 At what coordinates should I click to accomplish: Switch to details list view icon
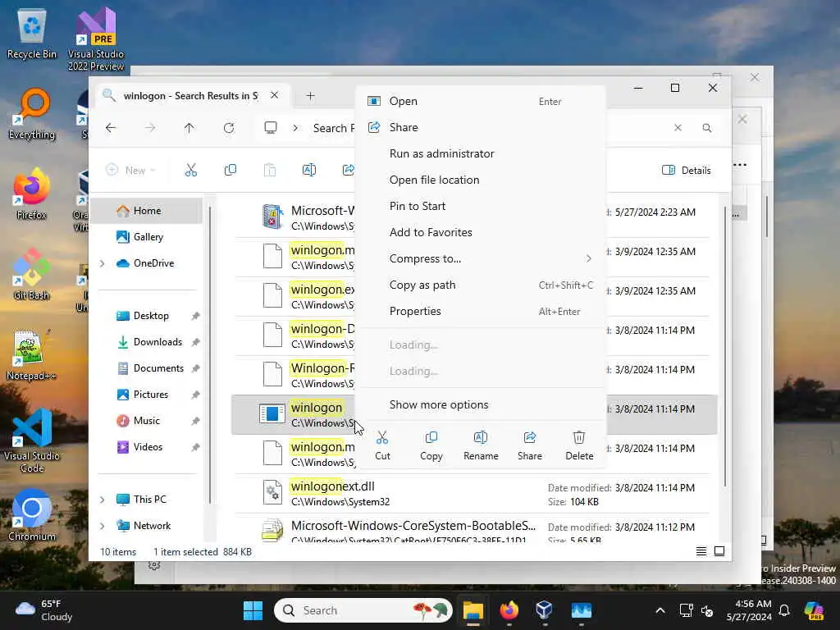[701, 551]
